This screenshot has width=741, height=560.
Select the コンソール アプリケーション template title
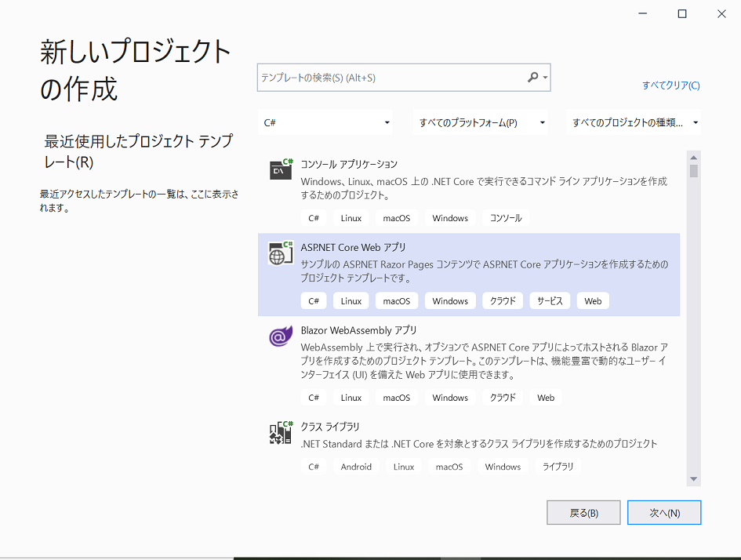pos(349,164)
